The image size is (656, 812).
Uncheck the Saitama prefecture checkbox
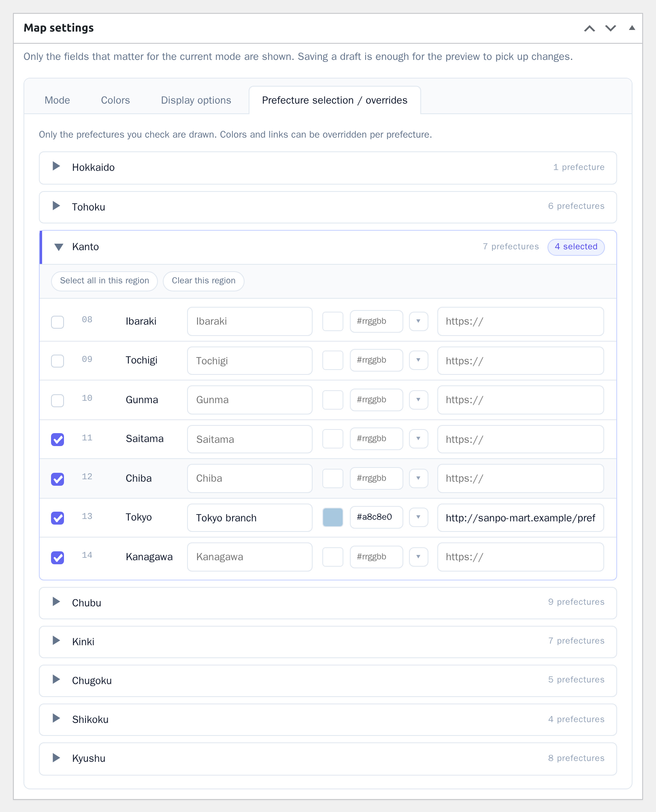tap(58, 440)
